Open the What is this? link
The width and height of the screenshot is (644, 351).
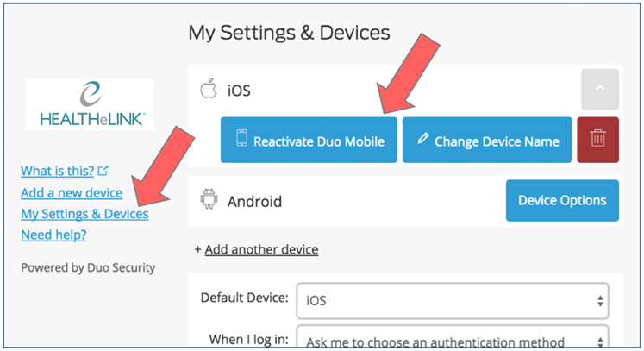click(58, 171)
